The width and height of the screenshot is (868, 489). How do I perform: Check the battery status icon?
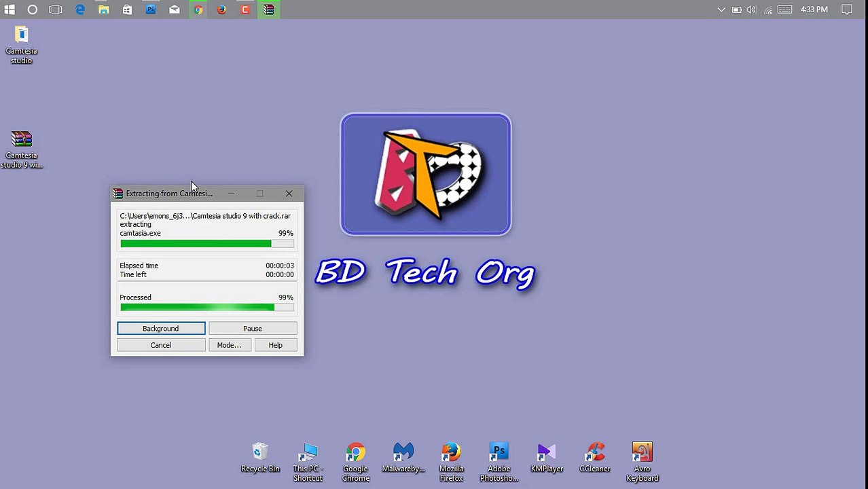(736, 10)
